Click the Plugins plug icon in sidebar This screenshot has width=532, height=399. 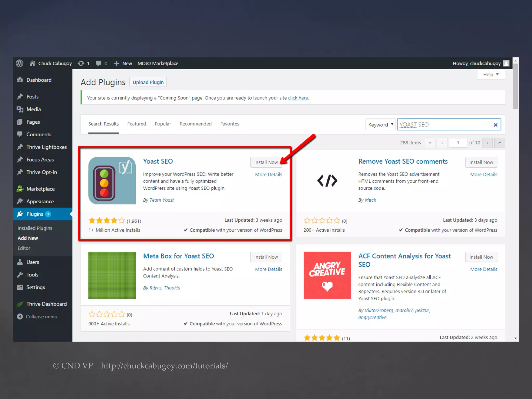20,214
